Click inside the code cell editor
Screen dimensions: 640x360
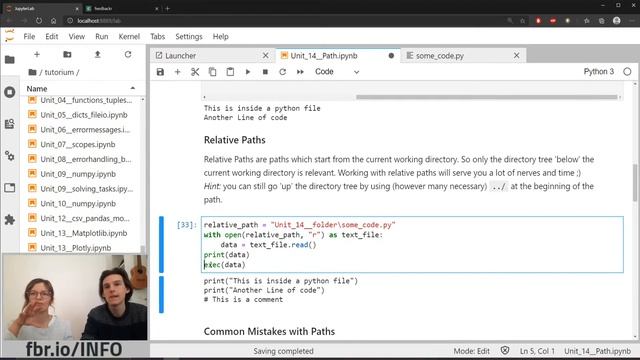click(x=412, y=244)
